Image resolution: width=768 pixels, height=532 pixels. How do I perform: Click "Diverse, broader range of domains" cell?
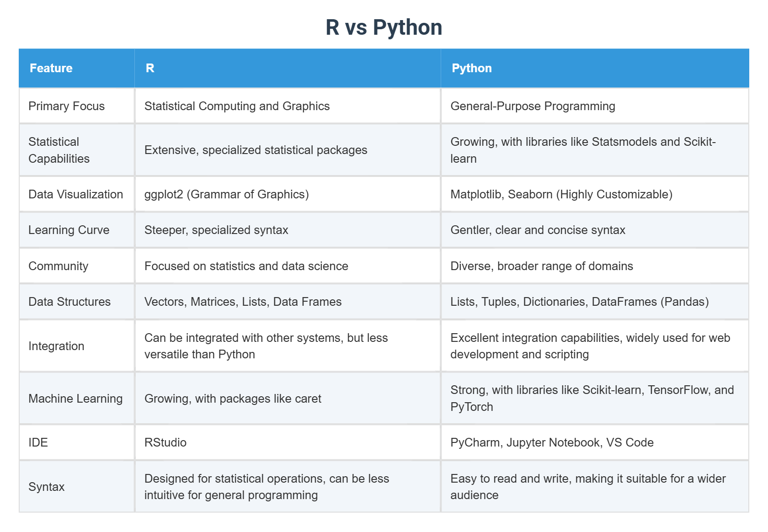point(595,266)
